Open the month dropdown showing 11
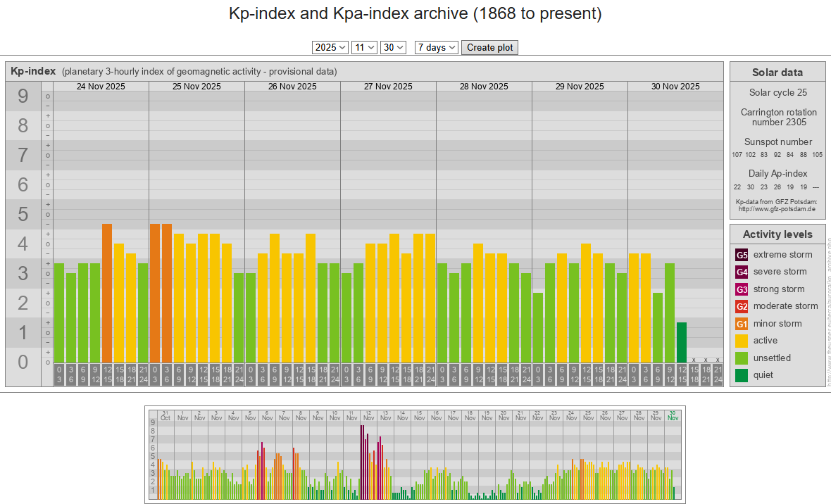The width and height of the screenshot is (831, 504). coord(364,47)
